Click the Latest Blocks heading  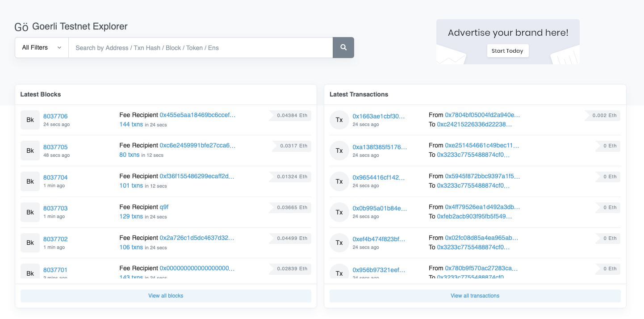point(41,94)
